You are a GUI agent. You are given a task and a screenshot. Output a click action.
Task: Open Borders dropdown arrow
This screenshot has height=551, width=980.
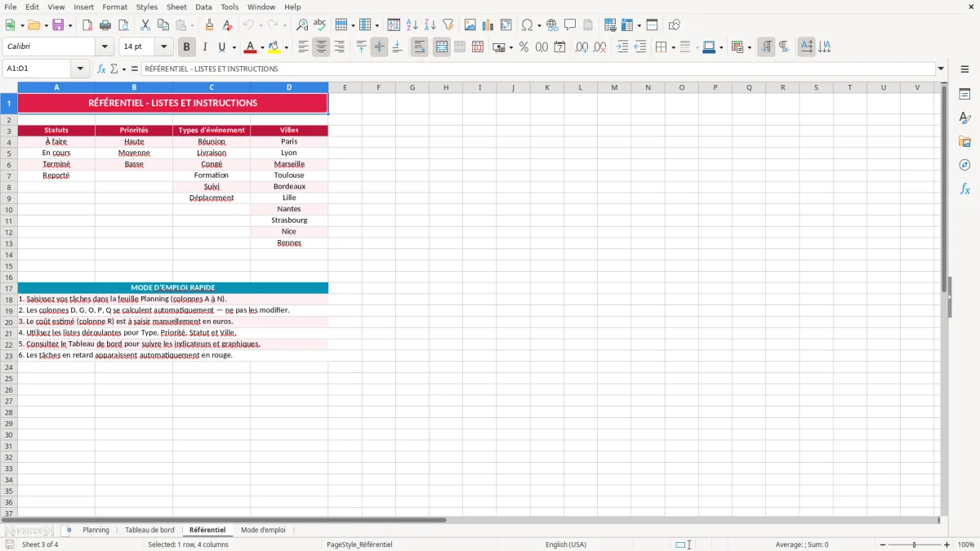673,47
